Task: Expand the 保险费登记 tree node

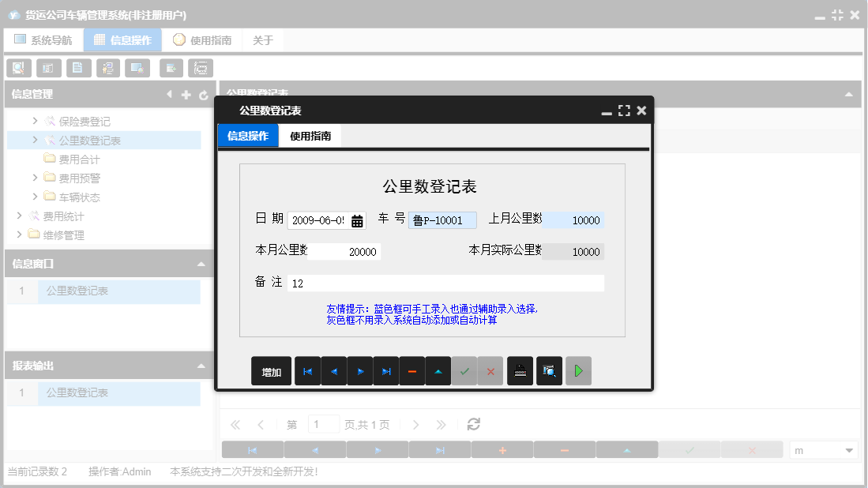Action: click(35, 122)
